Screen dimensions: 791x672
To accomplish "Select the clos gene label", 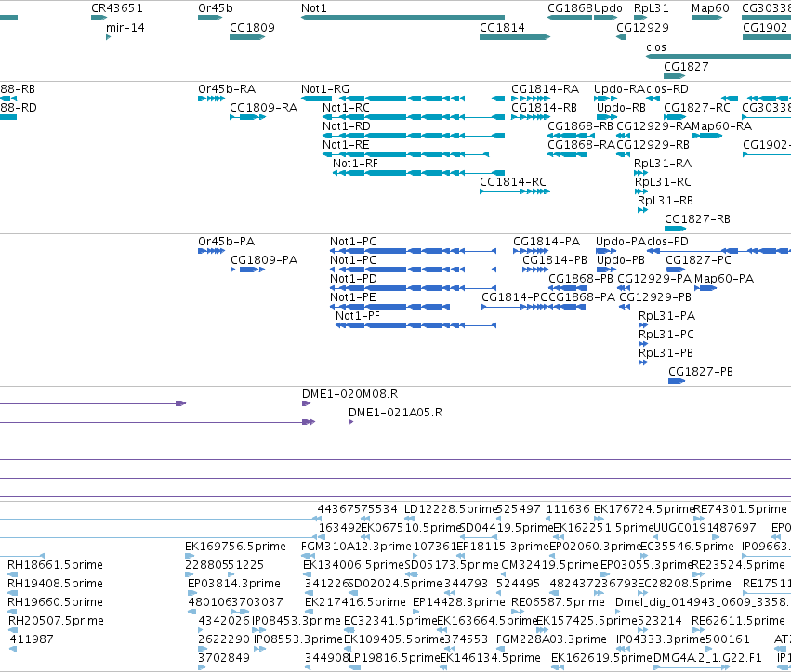I will click(x=656, y=47).
